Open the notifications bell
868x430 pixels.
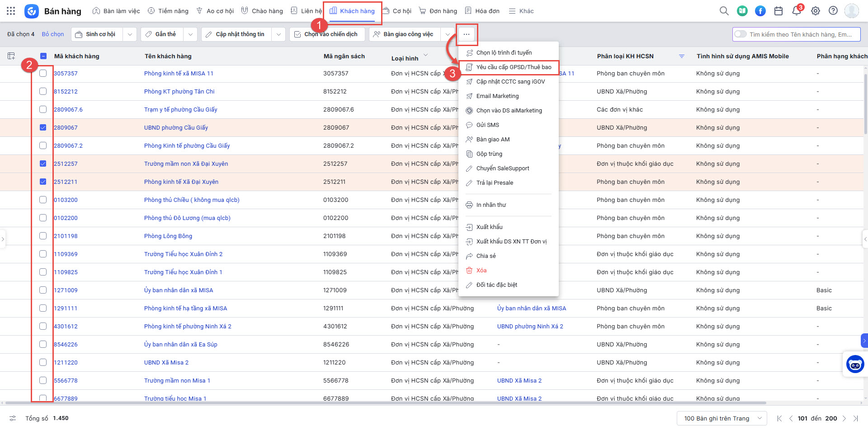797,11
